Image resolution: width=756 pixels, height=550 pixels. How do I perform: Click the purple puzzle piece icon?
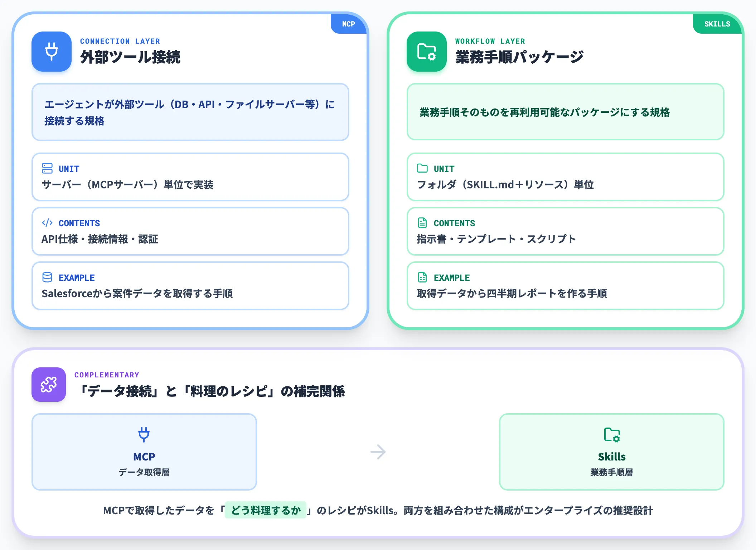(x=49, y=385)
